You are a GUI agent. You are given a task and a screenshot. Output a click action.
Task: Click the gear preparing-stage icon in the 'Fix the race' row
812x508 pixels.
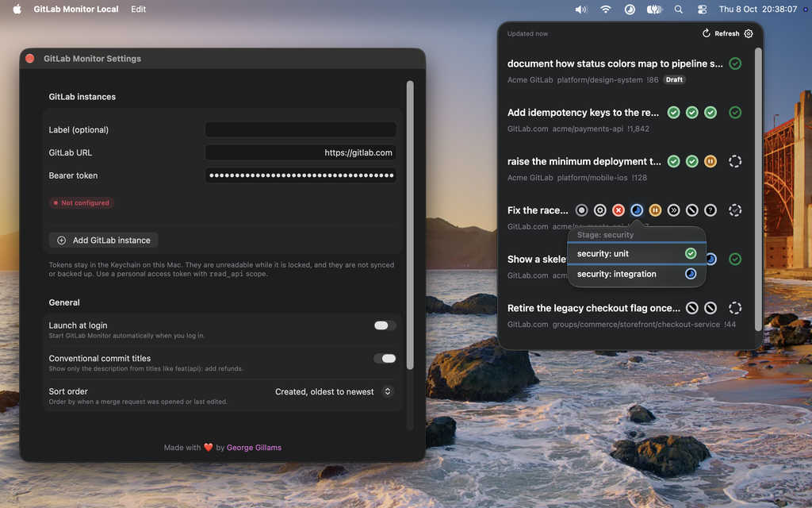(599, 210)
